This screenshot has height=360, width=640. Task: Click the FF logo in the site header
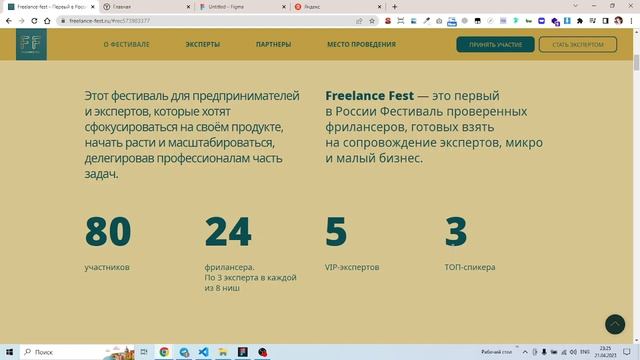coord(31,44)
